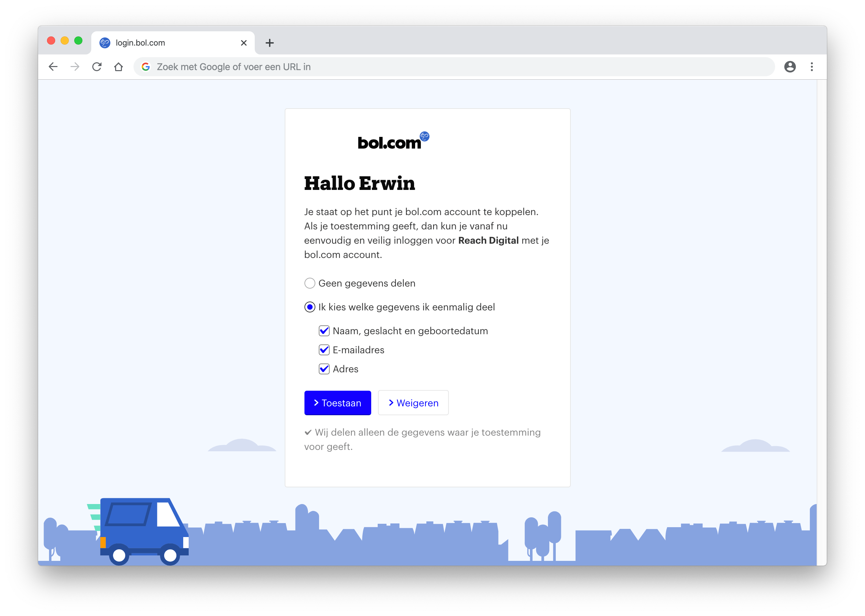
Task: Select the login.bol.com tab
Action: pyautogui.click(x=173, y=43)
